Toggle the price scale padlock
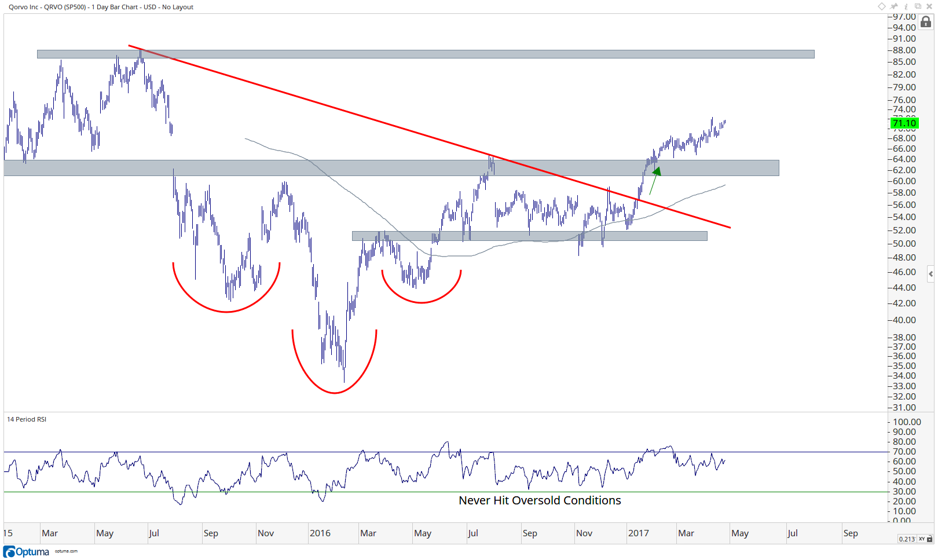The width and height of the screenshot is (938, 560). (x=926, y=22)
